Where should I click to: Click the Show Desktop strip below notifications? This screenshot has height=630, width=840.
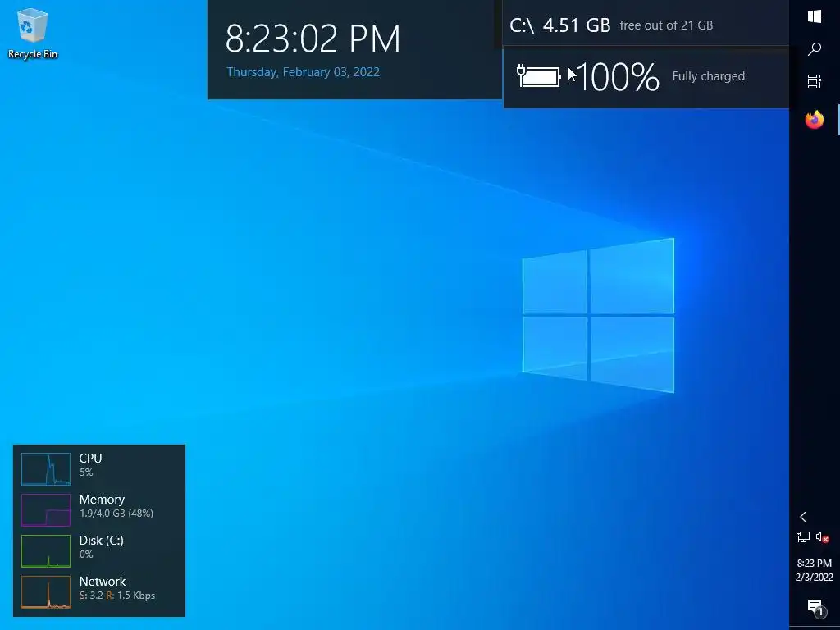[815, 628]
